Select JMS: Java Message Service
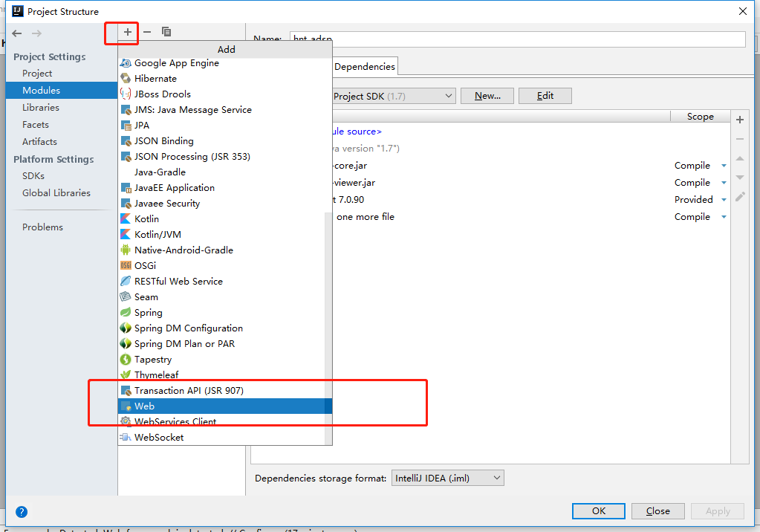Screen dimensions: 760x532 click(225, 110)
